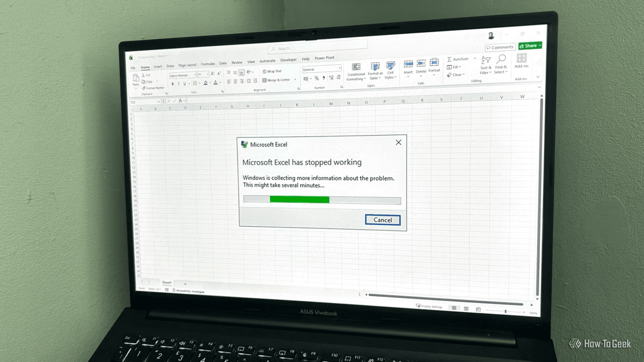Cancel the Excel crash report dialog

click(382, 220)
